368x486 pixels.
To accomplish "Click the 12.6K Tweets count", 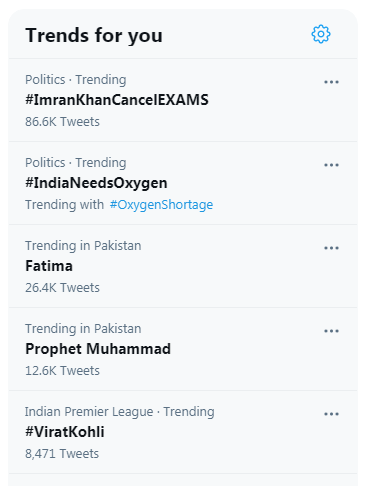I will 62,371.
